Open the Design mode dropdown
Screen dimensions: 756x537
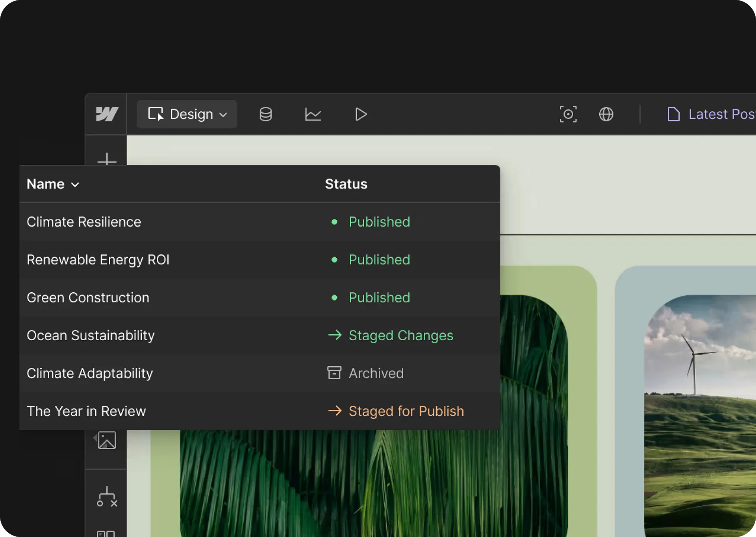click(187, 114)
